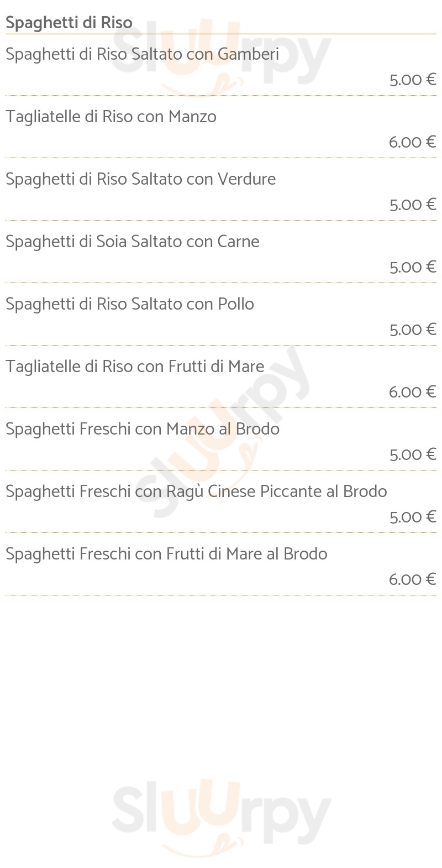Open Tagliatelle di Riso con Frutti di Mare
This screenshot has height=868, width=442.
tap(135, 367)
